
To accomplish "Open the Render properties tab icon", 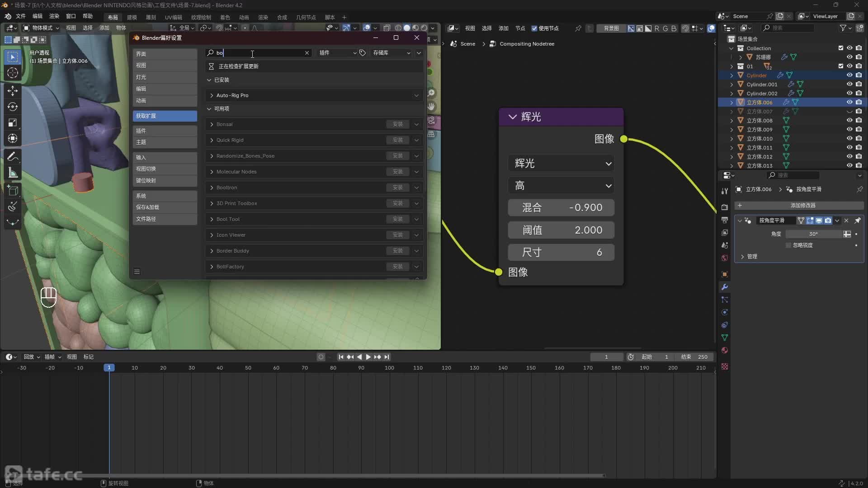I will click(x=725, y=207).
